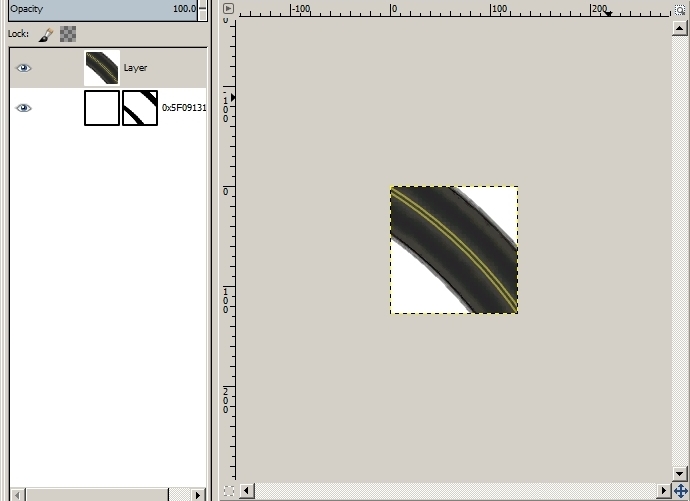This screenshot has width=690, height=501.
Task: Open the image menu triangle button at ruler corner
Action: [x=228, y=8]
